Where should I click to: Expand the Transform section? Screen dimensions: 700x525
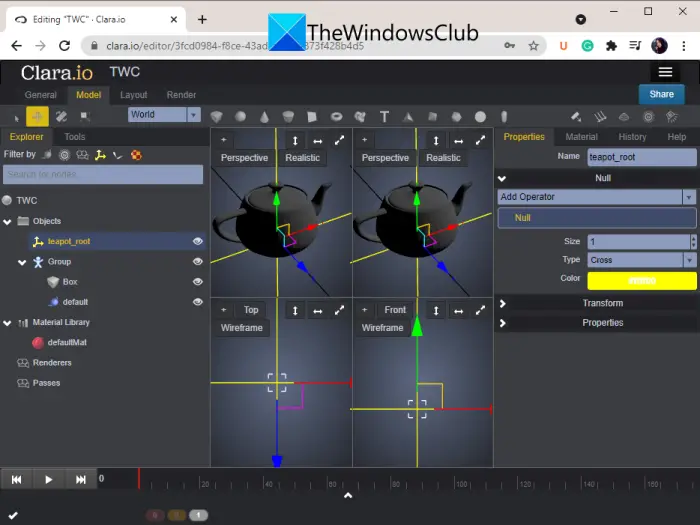[503, 304]
